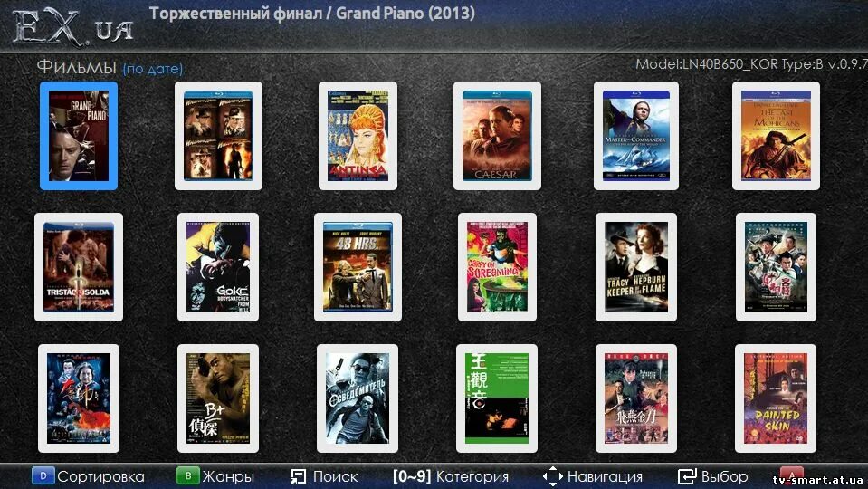
Task: Click the enter icon beside Выбор
Action: (687, 476)
